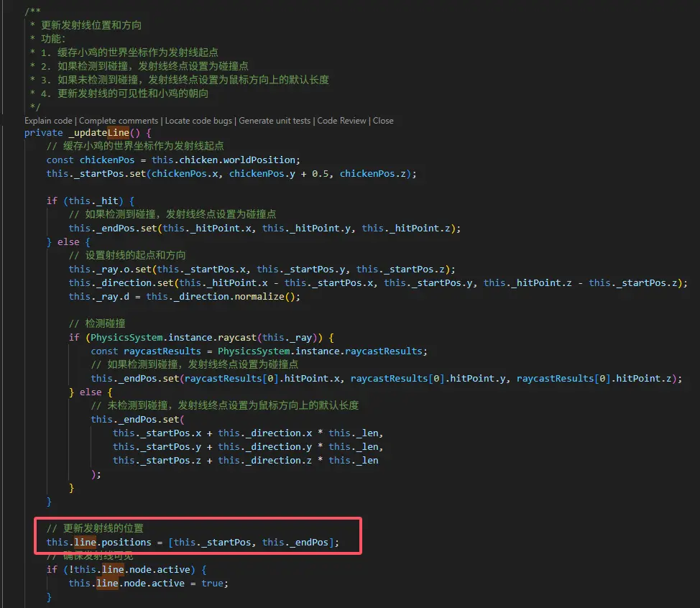Click the 0.5 numeric literal

coord(320,174)
